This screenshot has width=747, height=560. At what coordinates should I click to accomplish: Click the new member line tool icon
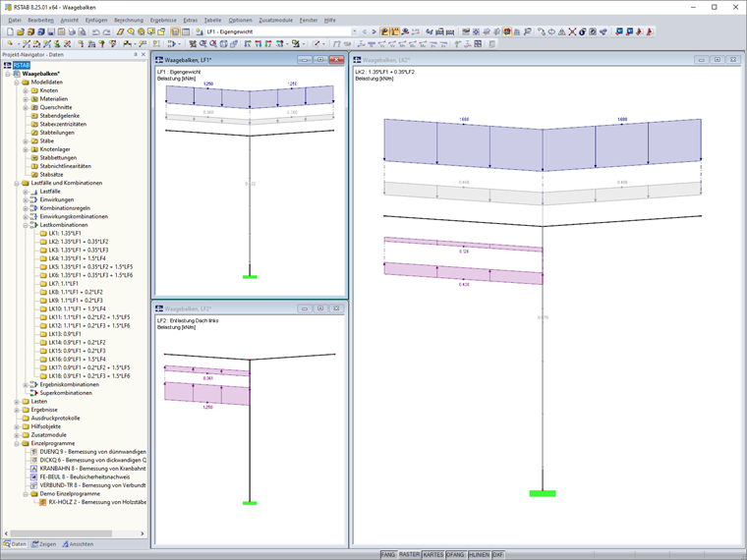pos(27,44)
